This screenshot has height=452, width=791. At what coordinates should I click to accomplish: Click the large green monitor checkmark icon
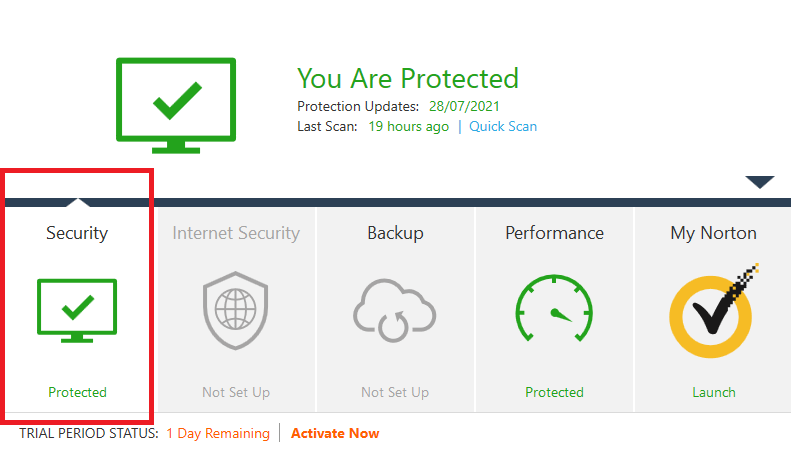coord(176,105)
